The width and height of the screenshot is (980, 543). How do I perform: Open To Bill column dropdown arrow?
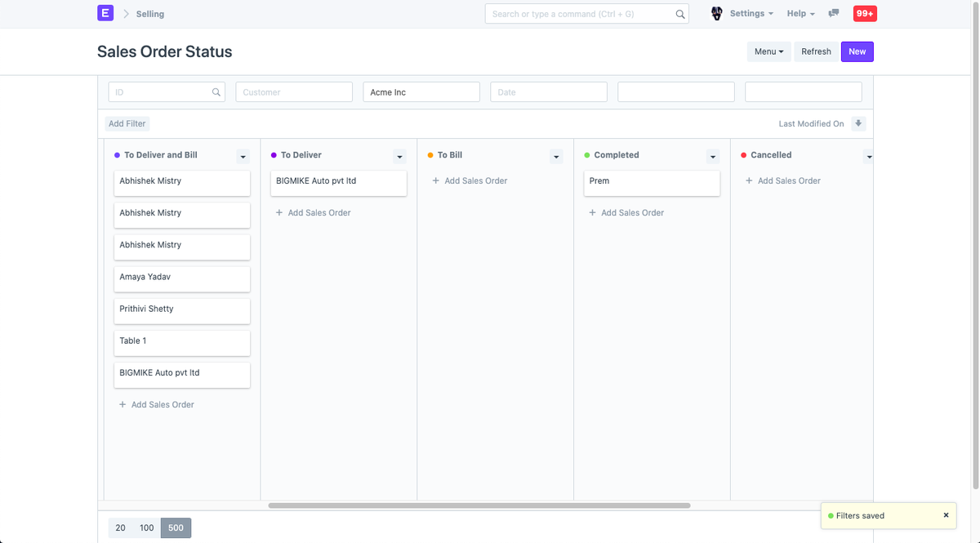556,157
